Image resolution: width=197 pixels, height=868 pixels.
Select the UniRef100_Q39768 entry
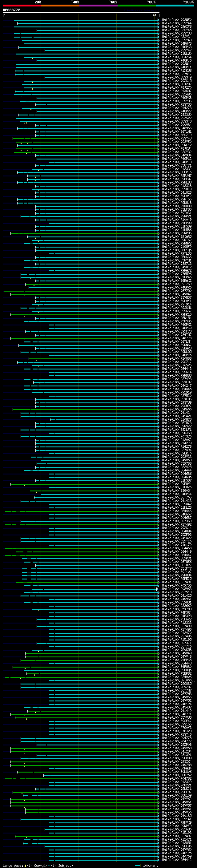tap(176, 464)
